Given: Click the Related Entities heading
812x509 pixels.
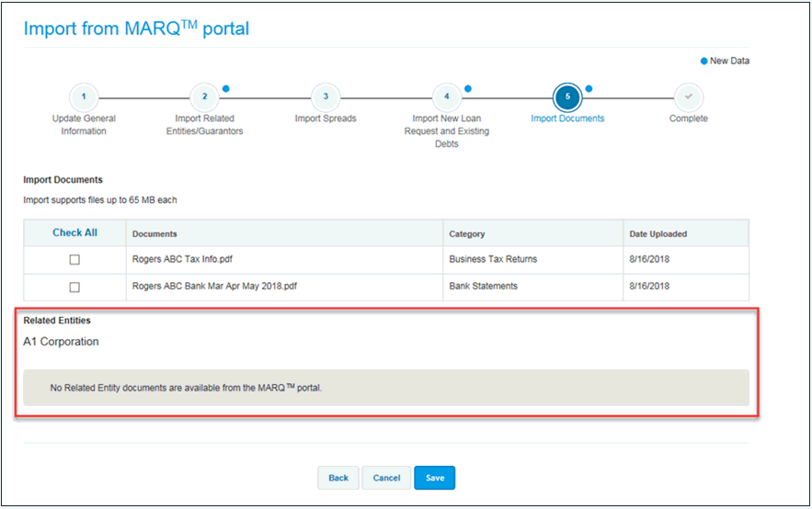Looking at the screenshot, I should pyautogui.click(x=57, y=321).
